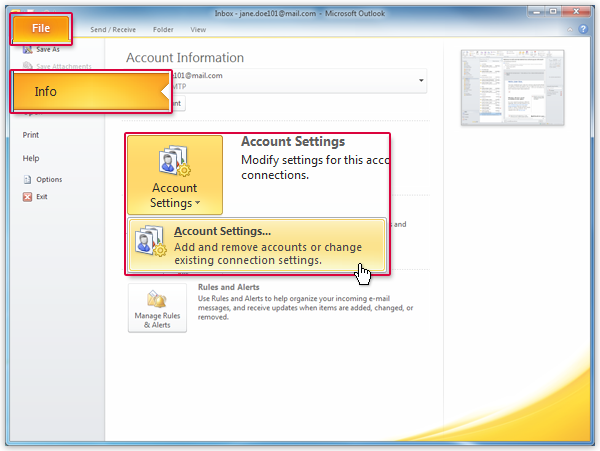Click the red Exit icon
Screen dimensions: 600x451
(x=27, y=197)
